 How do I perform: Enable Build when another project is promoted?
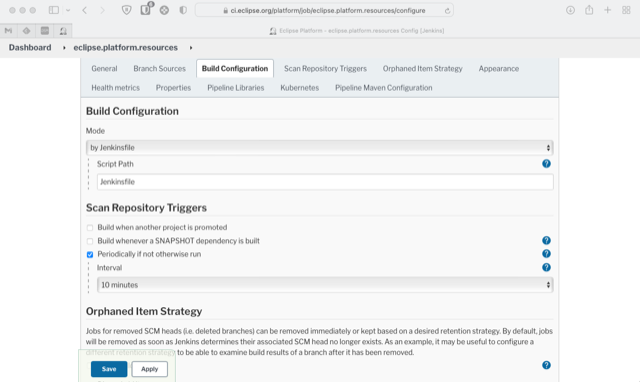click(90, 228)
